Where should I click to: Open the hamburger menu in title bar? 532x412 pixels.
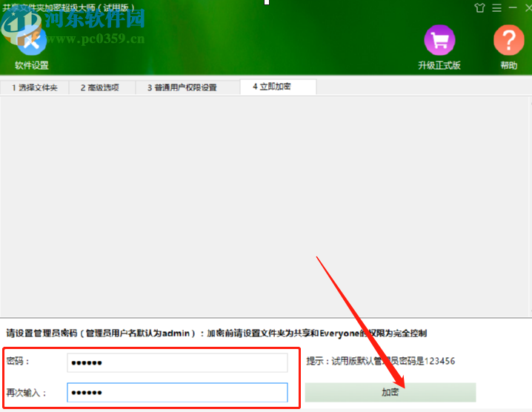click(x=496, y=8)
